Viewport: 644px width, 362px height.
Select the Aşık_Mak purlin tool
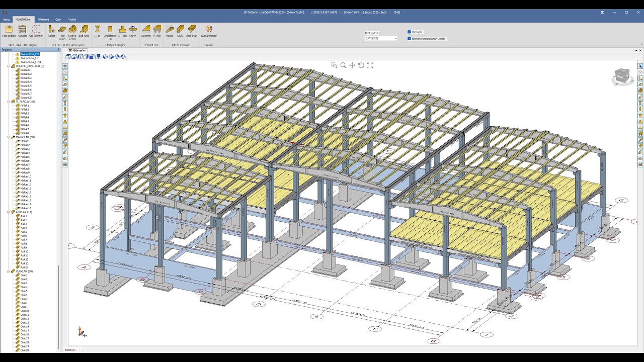click(192, 32)
